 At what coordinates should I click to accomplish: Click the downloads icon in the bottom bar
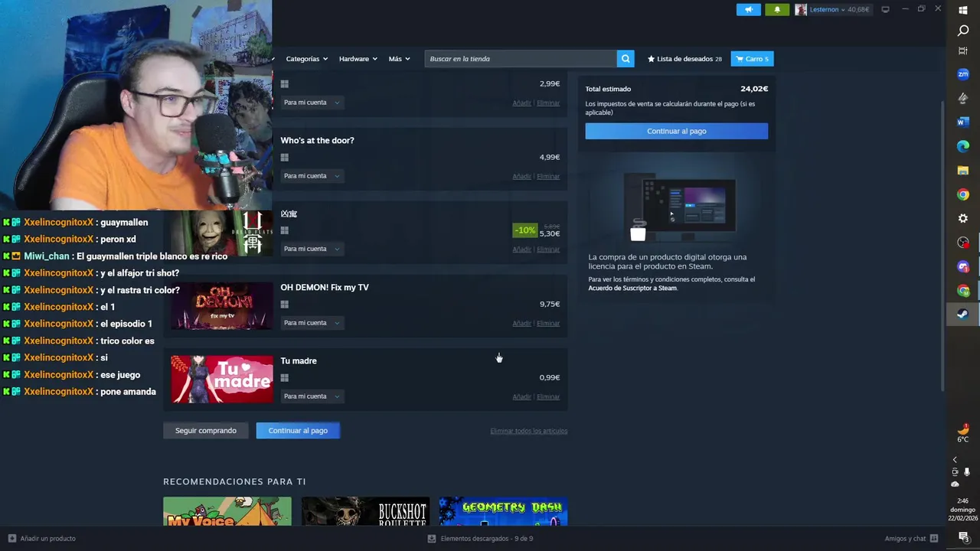click(432, 539)
